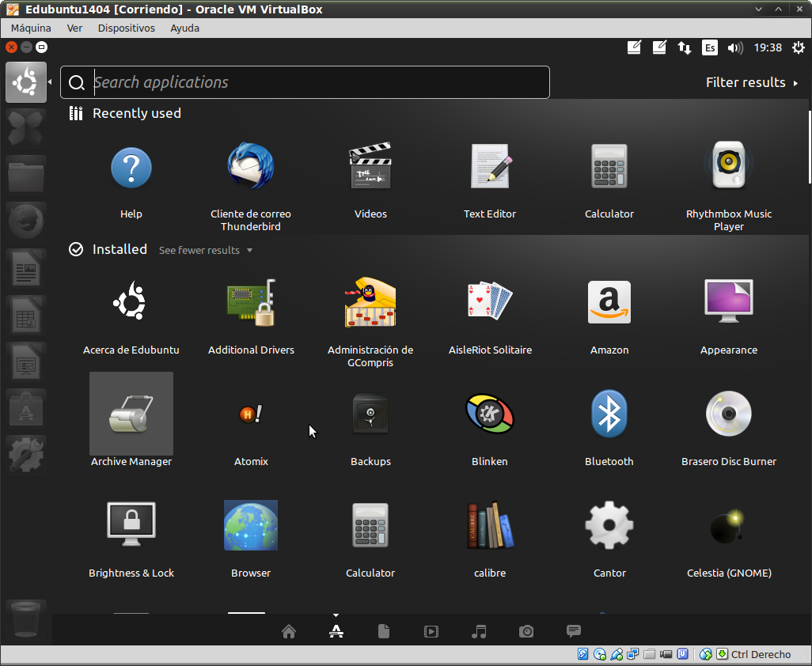Open Rhythmbox Music Player
Screen dimensions: 812x666
pyautogui.click(x=728, y=167)
